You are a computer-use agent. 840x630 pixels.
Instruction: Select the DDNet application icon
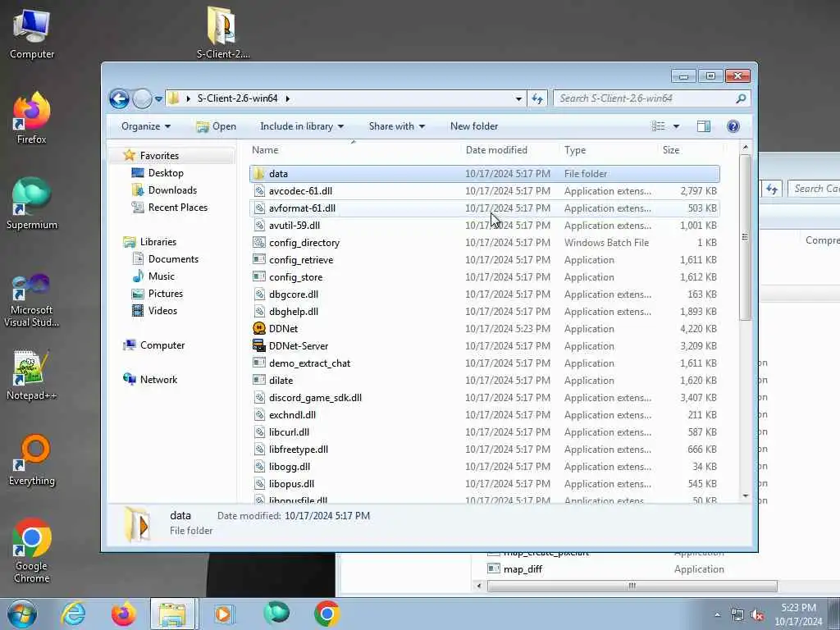point(259,328)
